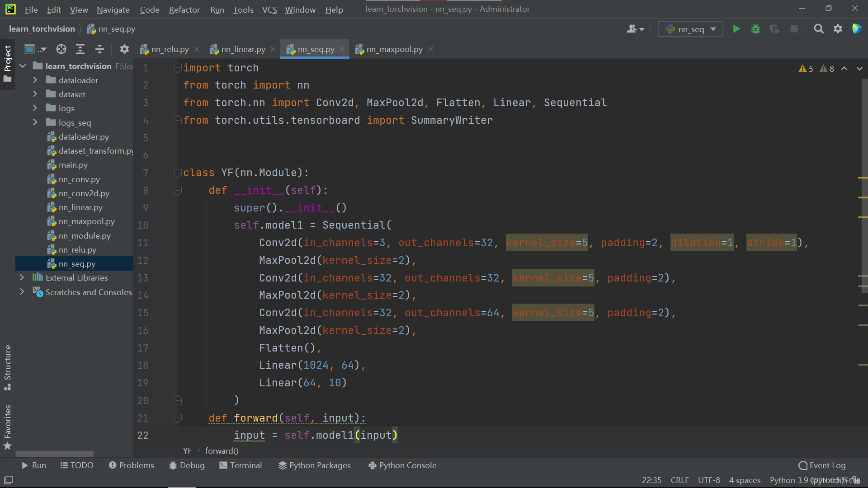Expand the dataloader folder in tree
Viewport: 868px width, 488px height.
35,80
